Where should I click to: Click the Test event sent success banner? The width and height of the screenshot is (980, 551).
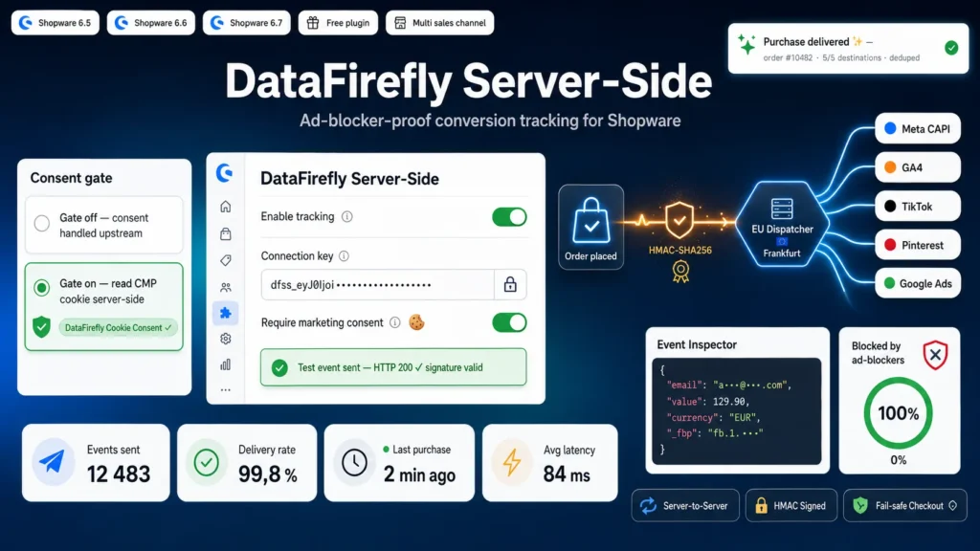[x=393, y=367]
